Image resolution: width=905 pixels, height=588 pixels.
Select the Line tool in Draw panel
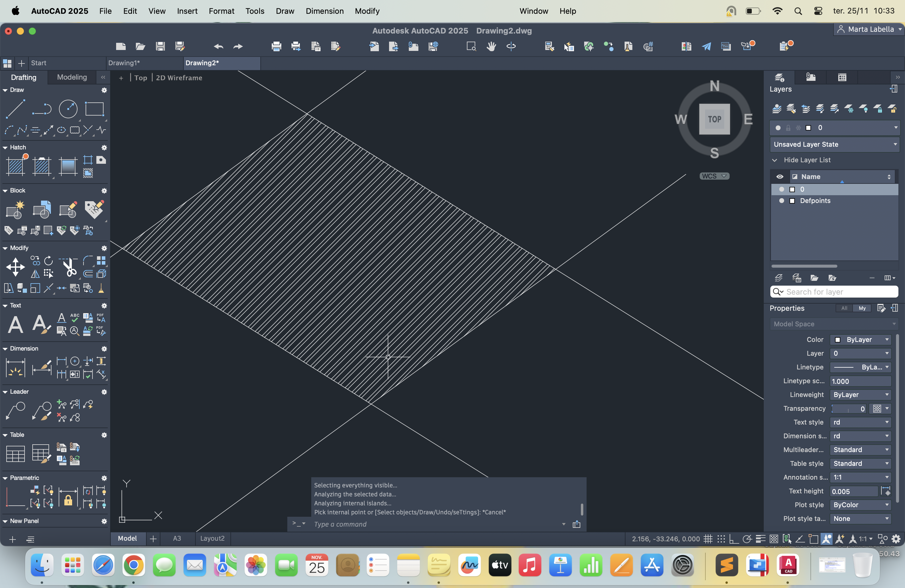click(16, 109)
